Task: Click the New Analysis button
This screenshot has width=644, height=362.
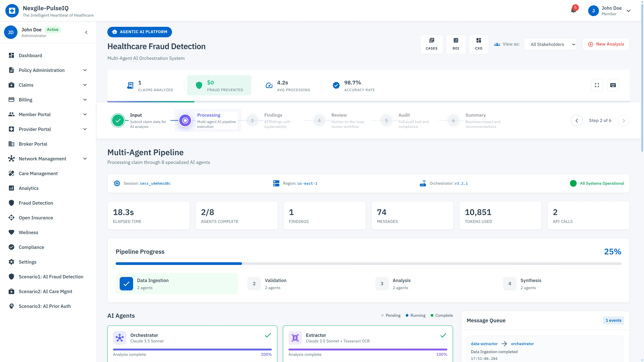Action: click(606, 44)
